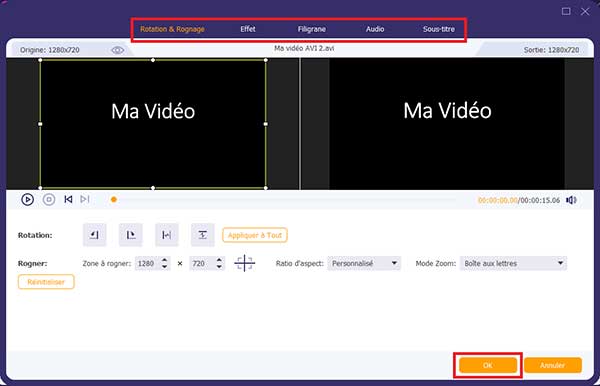Go to the Sous-titre tab

[439, 29]
